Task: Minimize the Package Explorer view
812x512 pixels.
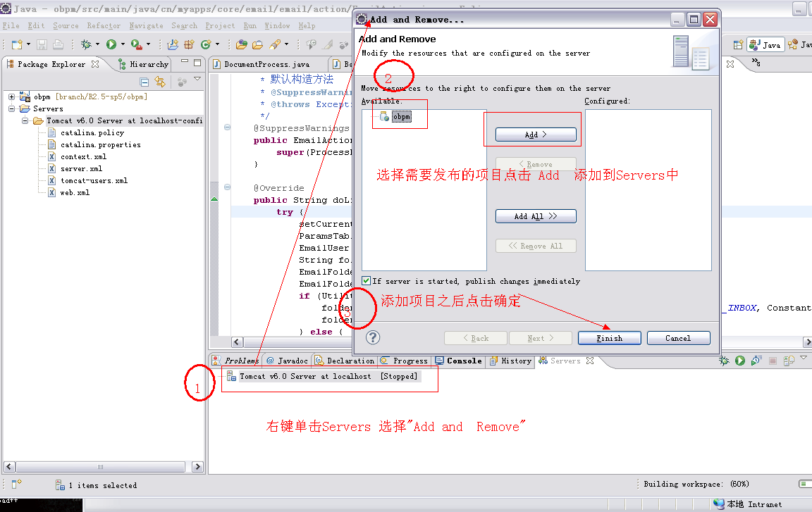Action: pos(185,62)
